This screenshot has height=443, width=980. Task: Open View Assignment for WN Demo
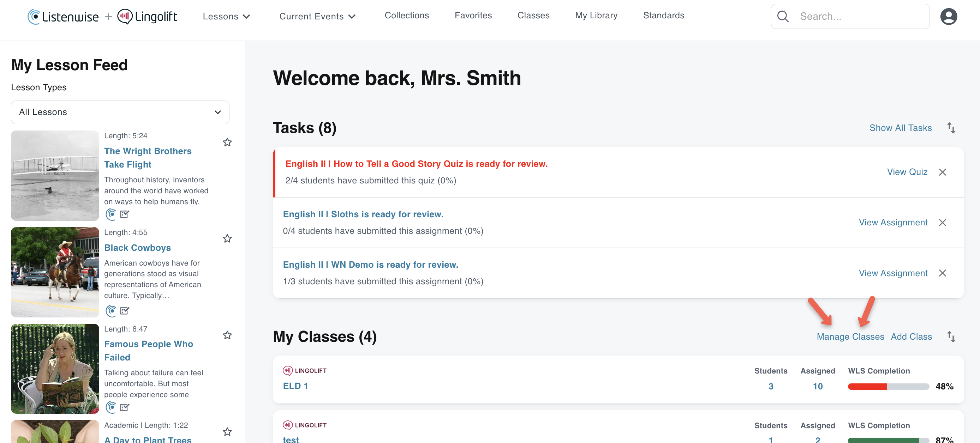(893, 273)
